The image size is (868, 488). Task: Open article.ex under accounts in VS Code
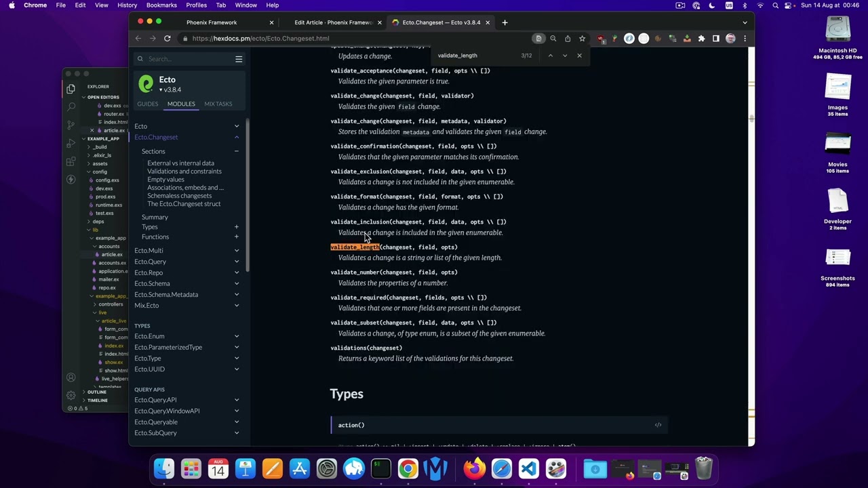click(x=112, y=255)
